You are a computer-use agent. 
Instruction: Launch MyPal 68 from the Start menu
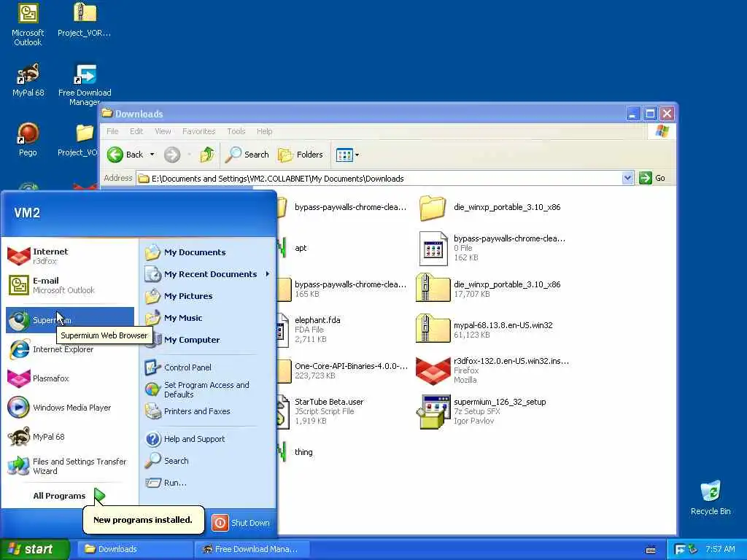coord(69,437)
